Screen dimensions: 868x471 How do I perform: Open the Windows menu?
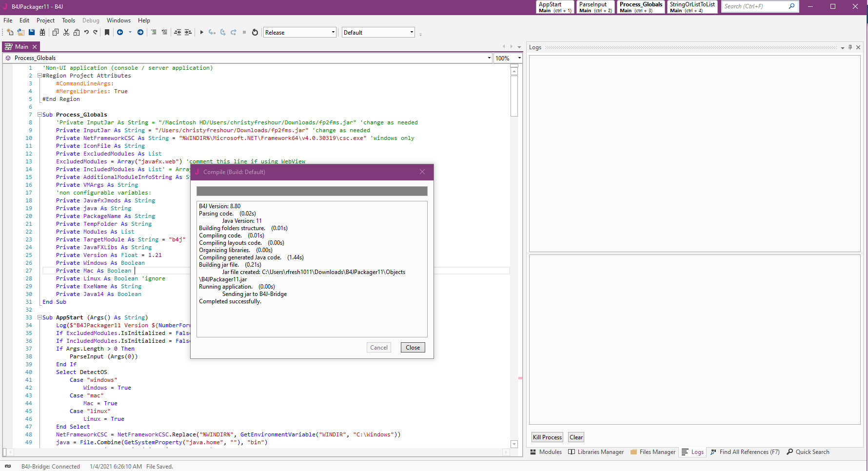[118, 20]
